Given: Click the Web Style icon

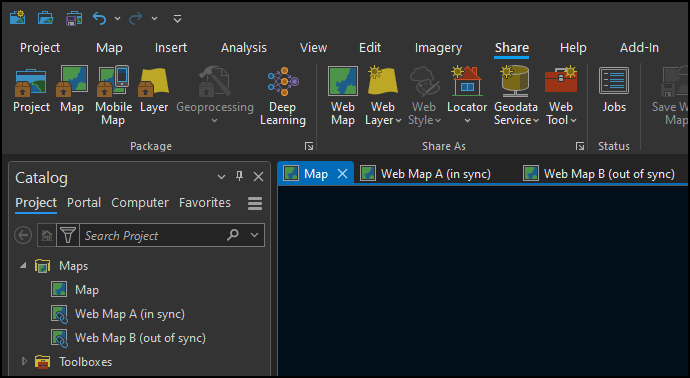Looking at the screenshot, I should (424, 82).
